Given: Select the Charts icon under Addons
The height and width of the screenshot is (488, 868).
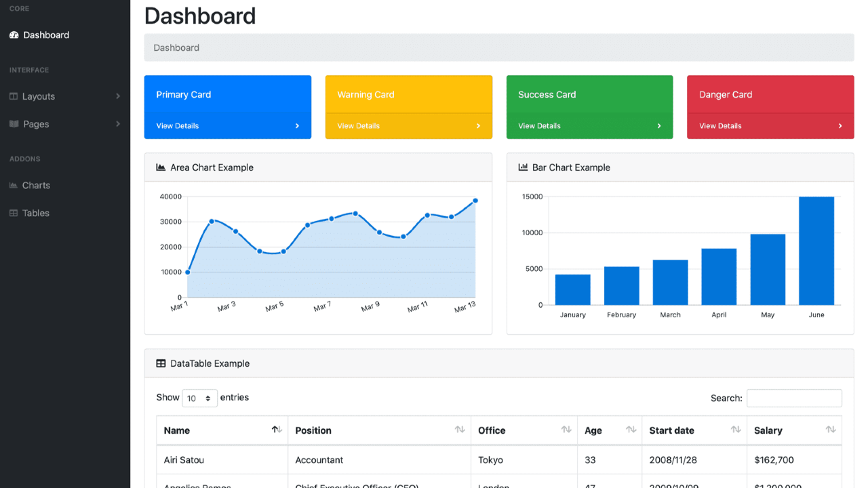Looking at the screenshot, I should point(14,185).
